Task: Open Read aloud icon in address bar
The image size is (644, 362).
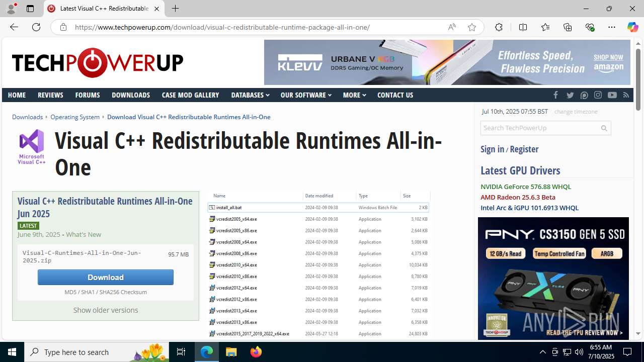Action: [452, 27]
